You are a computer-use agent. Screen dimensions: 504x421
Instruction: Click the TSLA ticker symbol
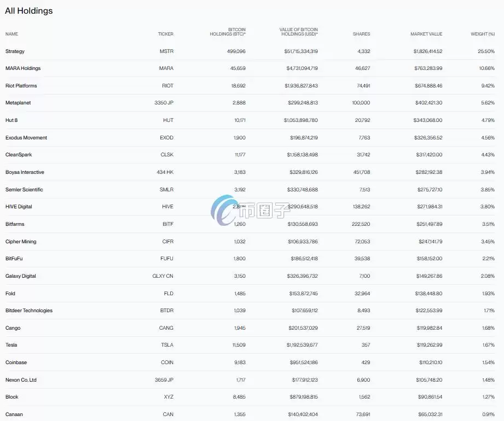click(x=167, y=345)
